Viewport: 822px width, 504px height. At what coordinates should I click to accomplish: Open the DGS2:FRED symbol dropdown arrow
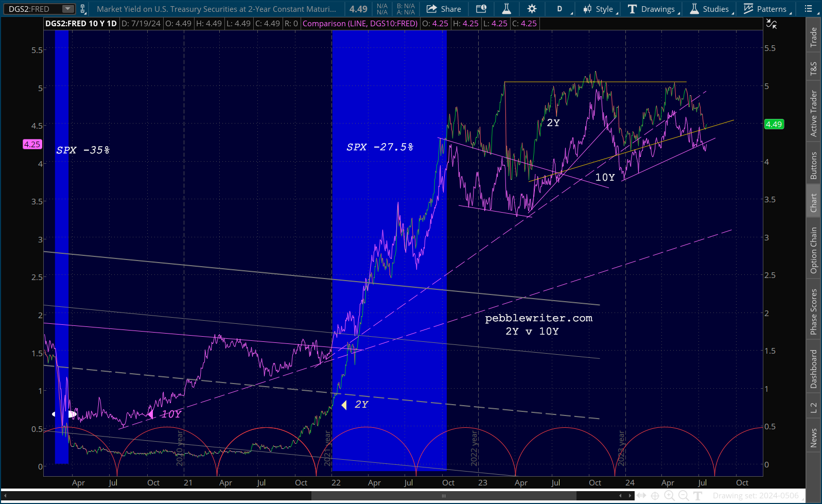(67, 9)
